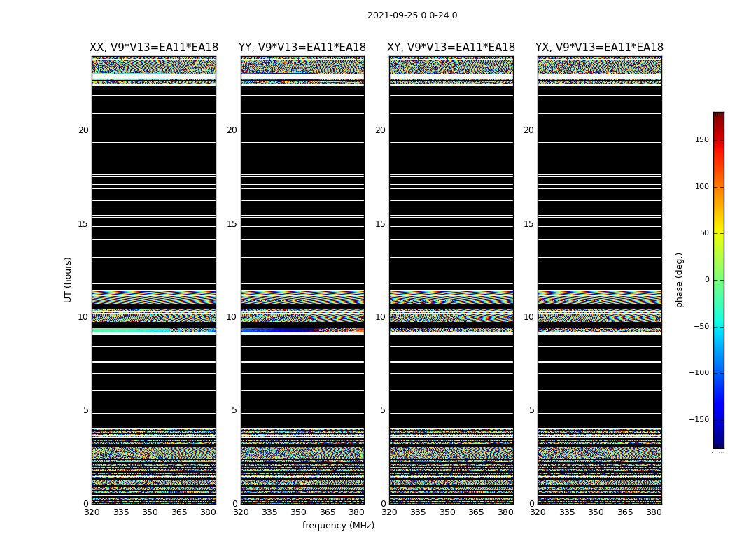Screen dimensions: 735x560
Task: Click the dark red top of colorbar
Action: (718, 116)
